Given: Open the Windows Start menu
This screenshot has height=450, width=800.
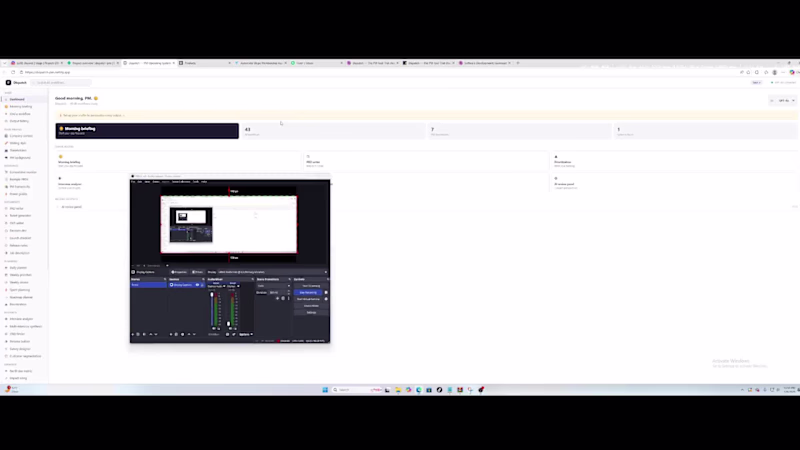Looking at the screenshot, I should pyautogui.click(x=325, y=390).
